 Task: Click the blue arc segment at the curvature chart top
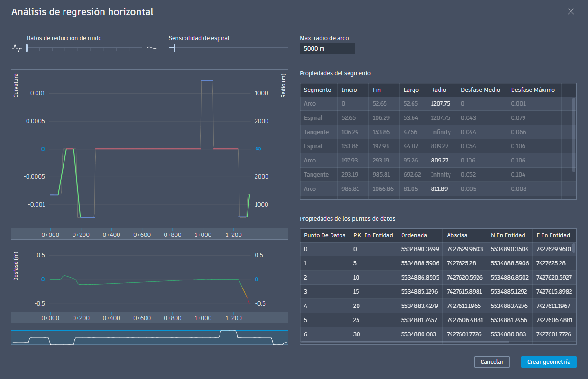click(x=207, y=81)
